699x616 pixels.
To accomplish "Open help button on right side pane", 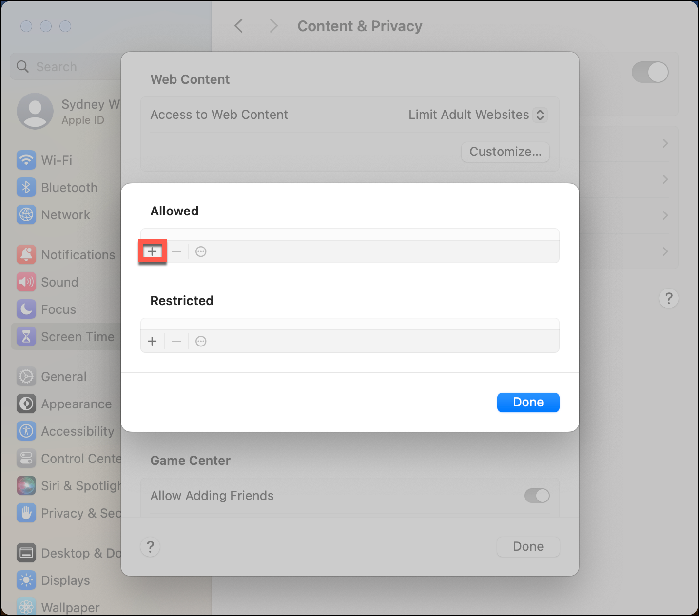I will click(x=669, y=298).
